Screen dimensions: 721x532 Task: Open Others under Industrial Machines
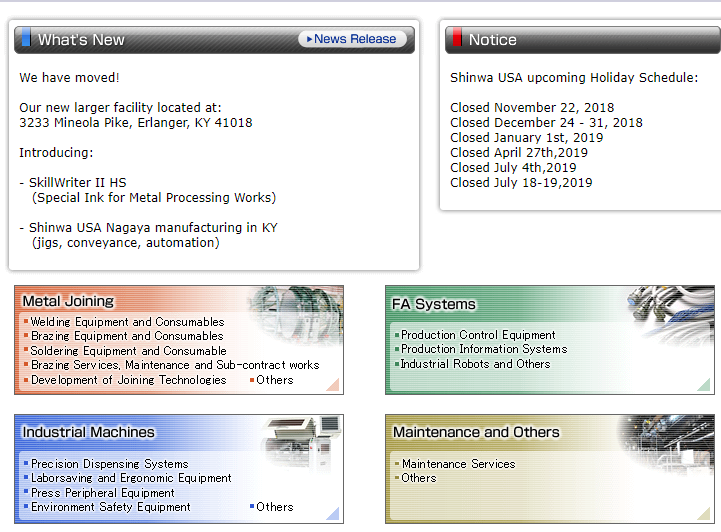(275, 507)
